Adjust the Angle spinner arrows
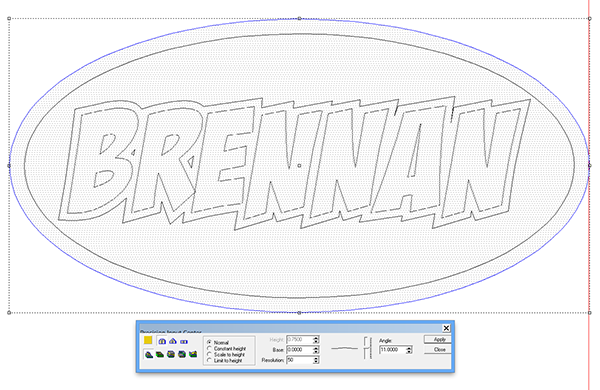Viewport: 600px width, 390px height. tap(409, 350)
